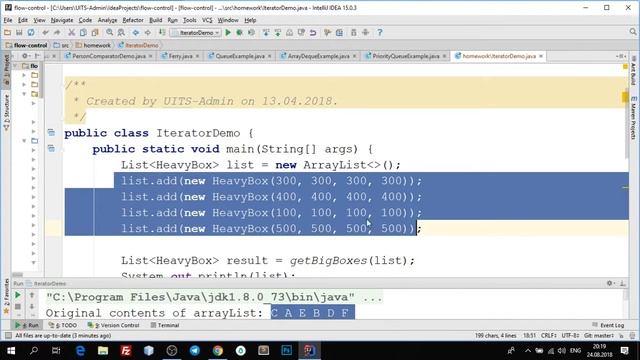Open the Build menu
Screen dimensions: 640x360
(x=156, y=20)
